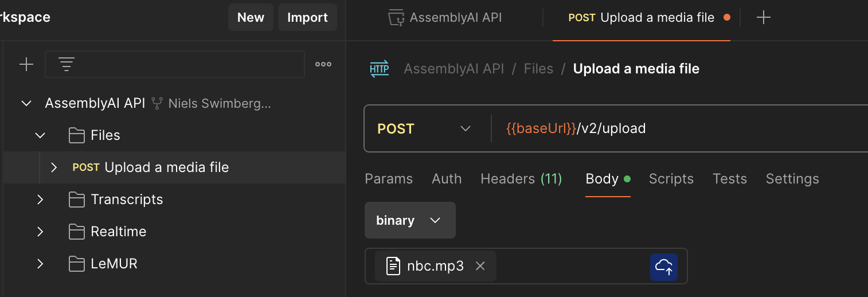The image size is (868, 297).
Task: Click the filter icon in the sidebar search
Action: [67, 64]
